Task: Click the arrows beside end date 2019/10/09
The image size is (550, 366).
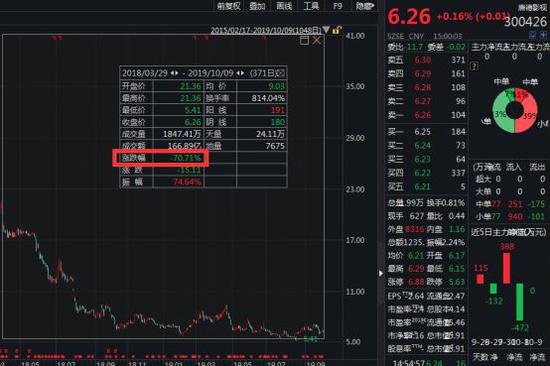Action: 240,73
